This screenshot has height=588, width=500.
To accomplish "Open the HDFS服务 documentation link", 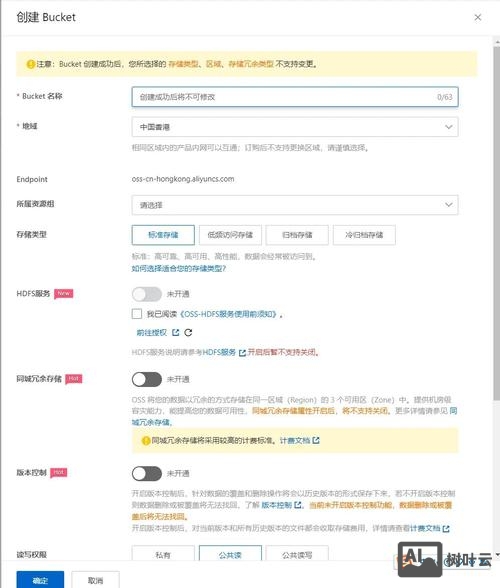I will click(x=219, y=352).
